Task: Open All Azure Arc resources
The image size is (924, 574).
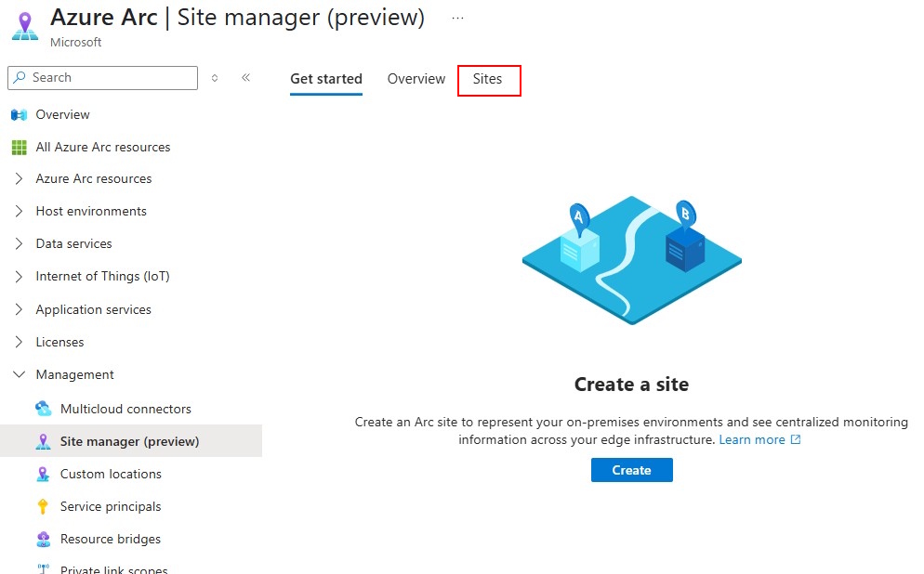Action: tap(102, 147)
